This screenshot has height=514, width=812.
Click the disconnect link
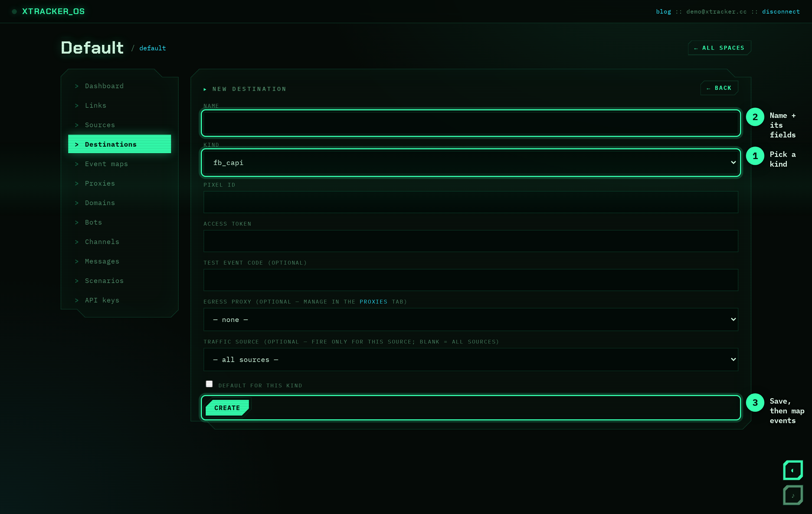pos(781,11)
